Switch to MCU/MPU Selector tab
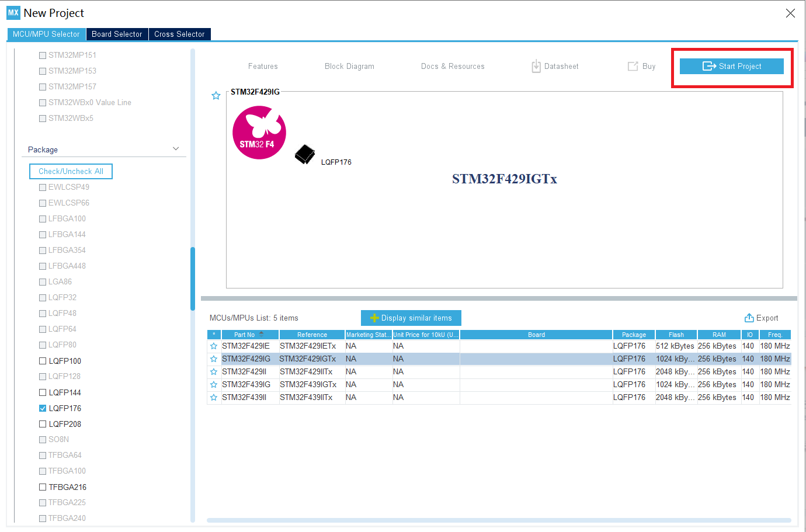The height and width of the screenshot is (532, 806). pos(46,34)
